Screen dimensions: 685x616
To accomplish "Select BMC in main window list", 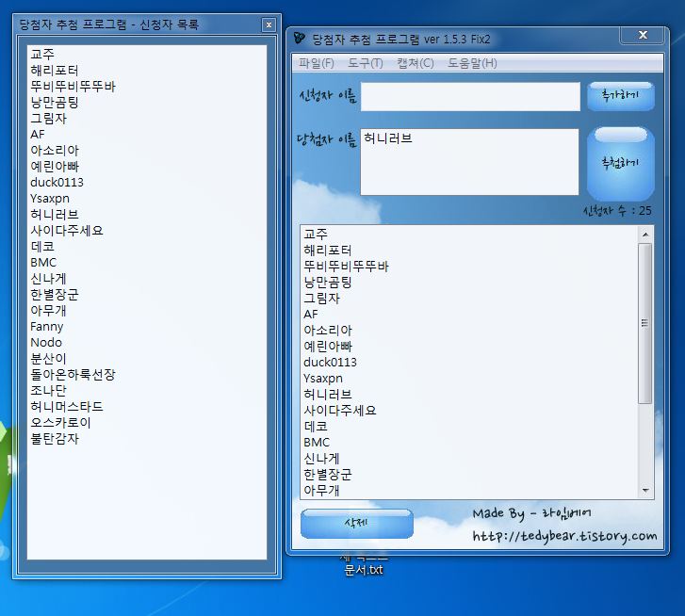I will tap(317, 443).
